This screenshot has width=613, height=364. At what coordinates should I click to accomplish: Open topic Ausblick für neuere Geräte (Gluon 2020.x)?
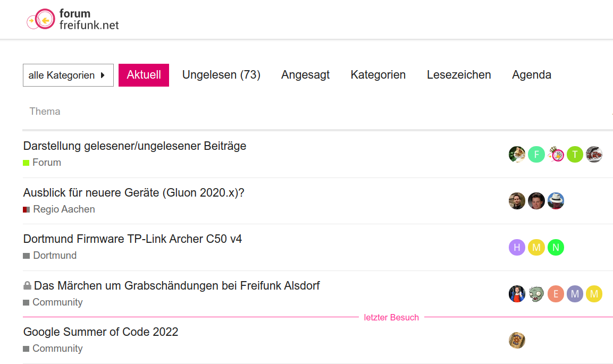tap(133, 193)
